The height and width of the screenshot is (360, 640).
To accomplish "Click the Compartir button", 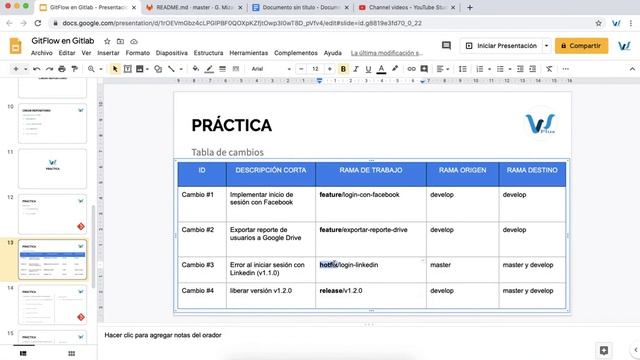I will click(x=581, y=46).
